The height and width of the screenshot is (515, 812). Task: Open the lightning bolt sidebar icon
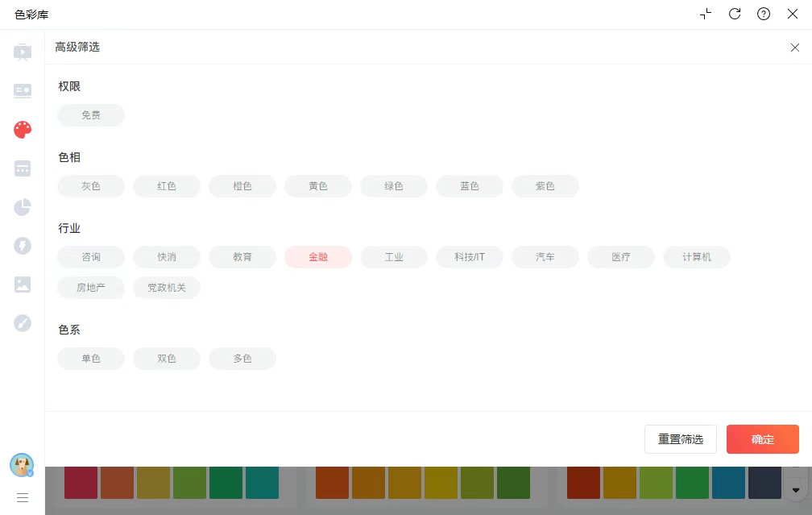[23, 246]
